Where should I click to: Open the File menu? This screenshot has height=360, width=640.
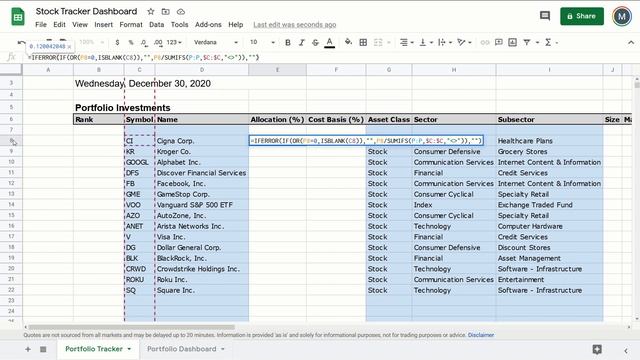coord(41,24)
